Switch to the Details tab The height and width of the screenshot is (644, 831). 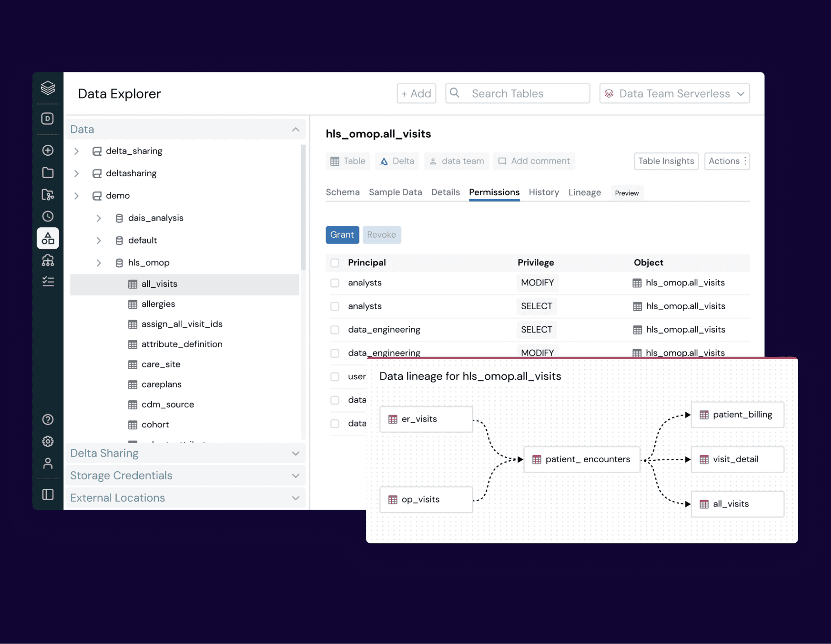pos(445,192)
